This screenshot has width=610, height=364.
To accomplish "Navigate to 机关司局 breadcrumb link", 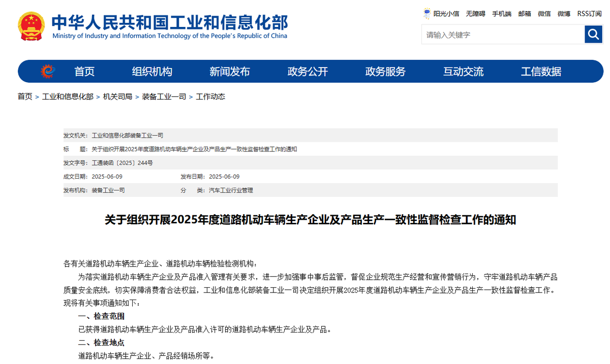I will point(117,96).
